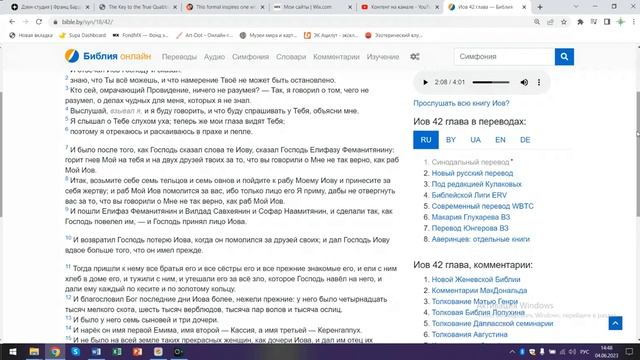Open a new browser tab
The height and width of the screenshot is (360, 640).
tap(540, 7)
